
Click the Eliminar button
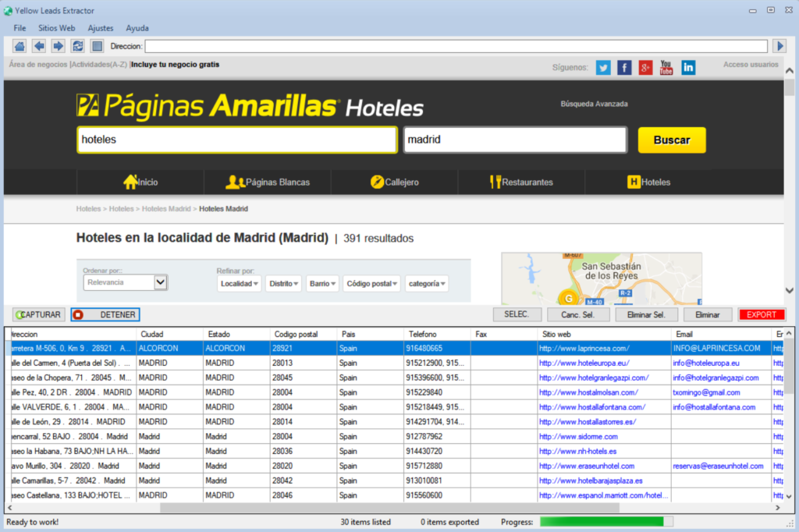pyautogui.click(x=708, y=314)
